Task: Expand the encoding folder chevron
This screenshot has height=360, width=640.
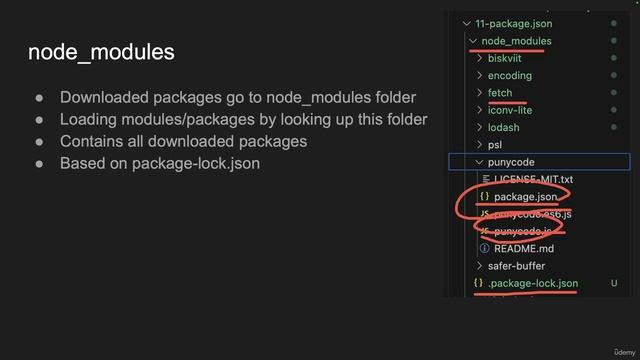Action: tap(480, 75)
